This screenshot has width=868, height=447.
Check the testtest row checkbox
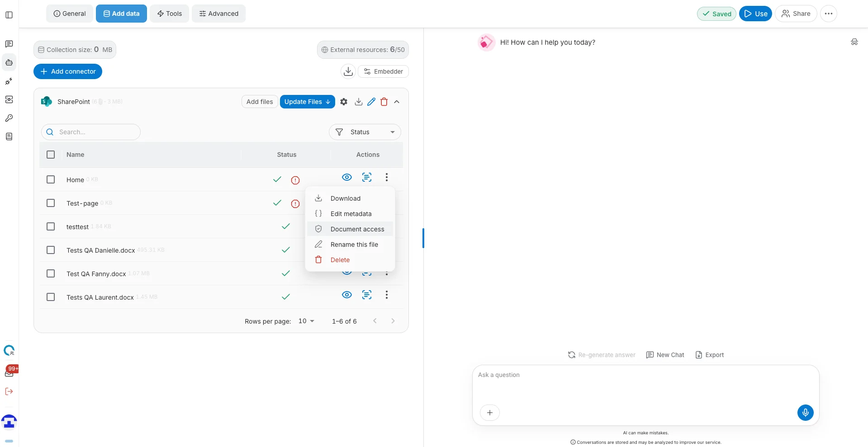[51, 226]
